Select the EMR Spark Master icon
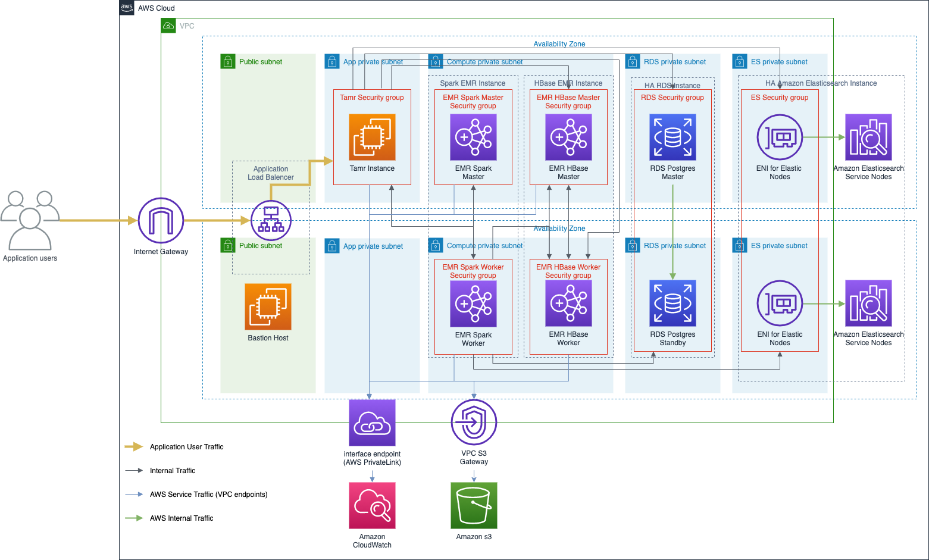The height and width of the screenshot is (560, 929). (473, 137)
